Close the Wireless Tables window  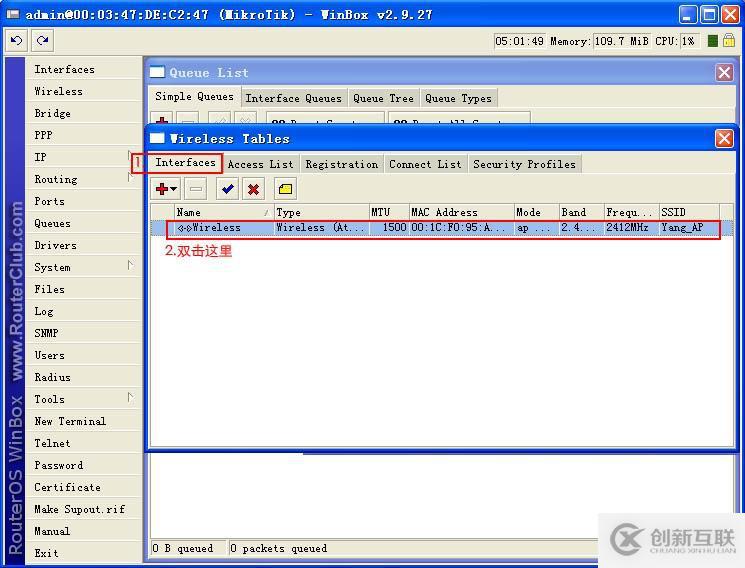pos(724,139)
